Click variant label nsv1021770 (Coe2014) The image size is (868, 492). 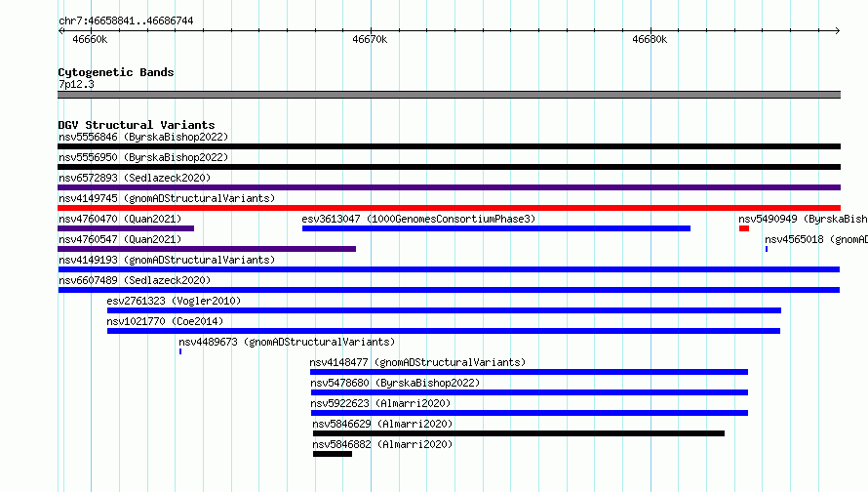pos(165,321)
